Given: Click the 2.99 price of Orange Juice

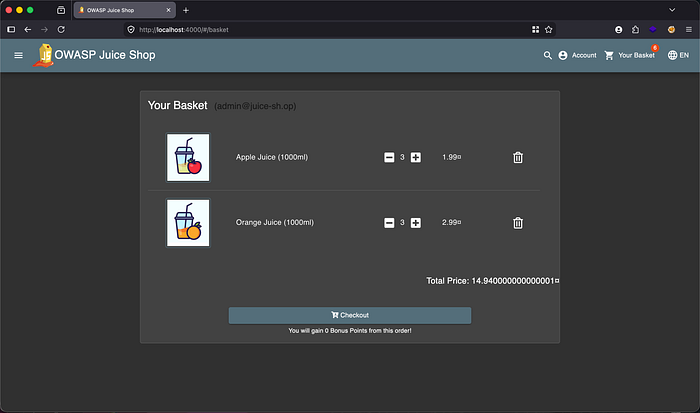Looking at the screenshot, I should [x=451, y=222].
